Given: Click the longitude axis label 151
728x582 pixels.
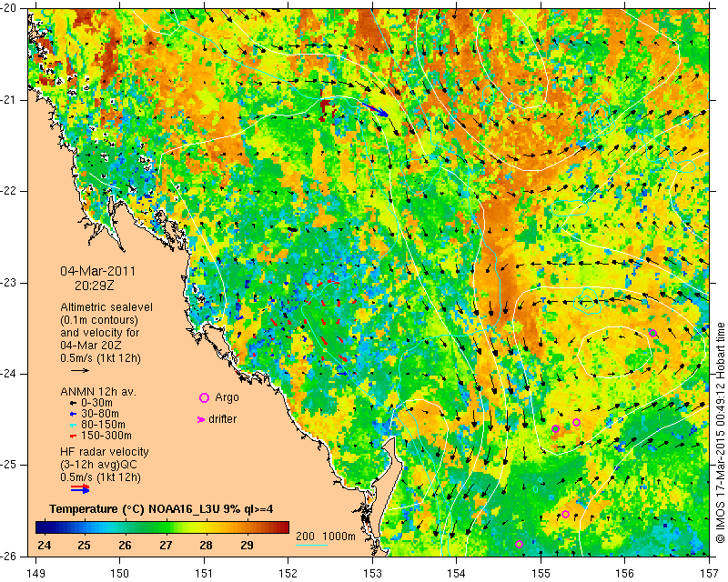Looking at the screenshot, I should pyautogui.click(x=204, y=574).
